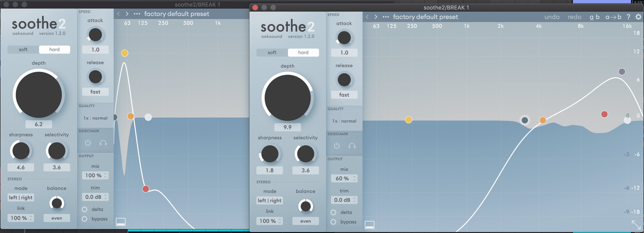Viewport: 644px width, 233px height.
Task: Click link 100 % stepper in left window
Action: [x=31, y=218]
